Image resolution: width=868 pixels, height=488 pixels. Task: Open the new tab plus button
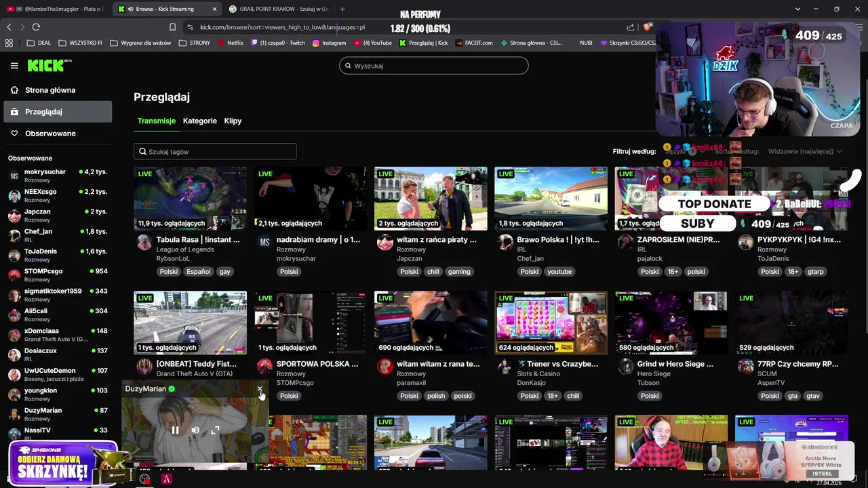tap(342, 9)
